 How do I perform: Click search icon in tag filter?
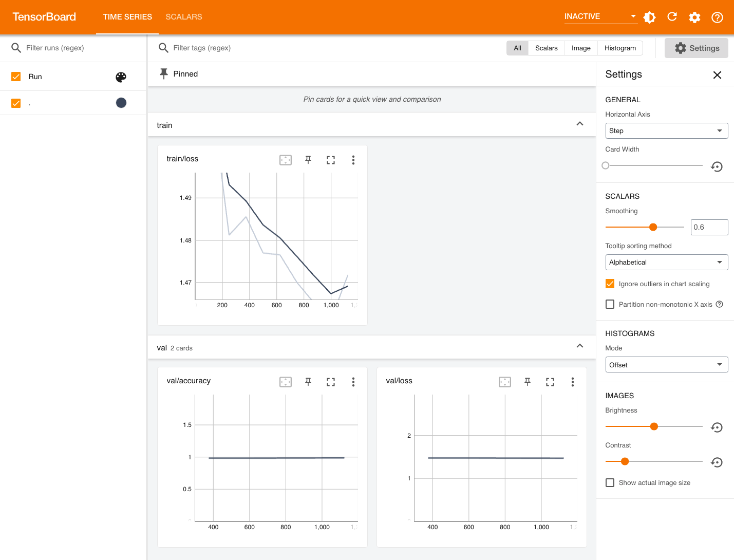[x=163, y=48]
